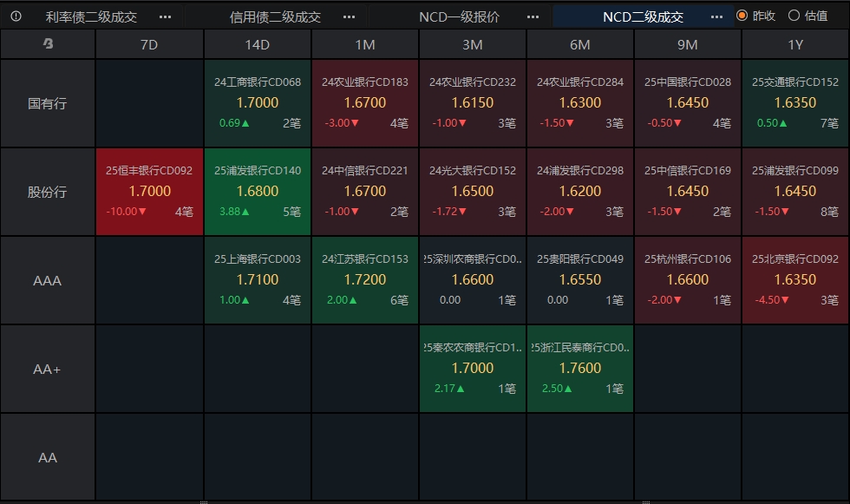Viewport: 850px width, 504px height.
Task: Open the 25交通银行CD152 cell
Action: [795, 103]
